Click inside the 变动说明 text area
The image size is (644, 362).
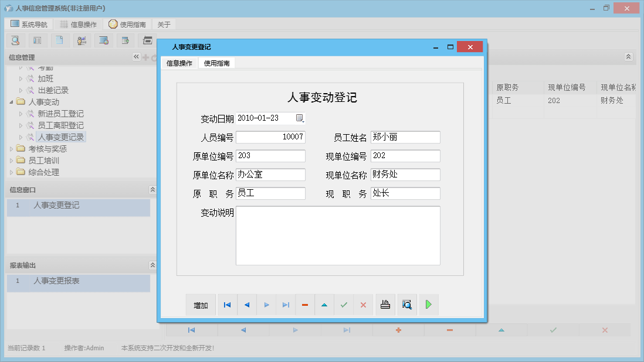tap(338, 237)
